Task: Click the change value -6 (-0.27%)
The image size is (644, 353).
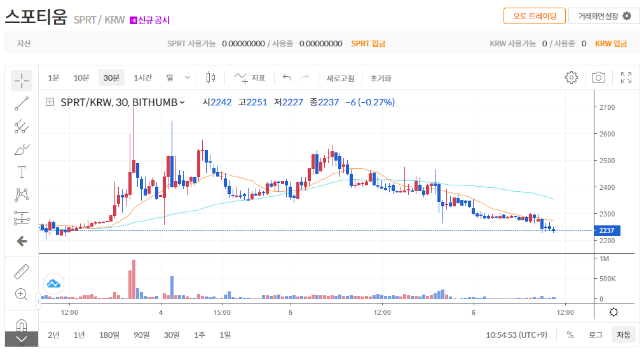Action: tap(370, 102)
